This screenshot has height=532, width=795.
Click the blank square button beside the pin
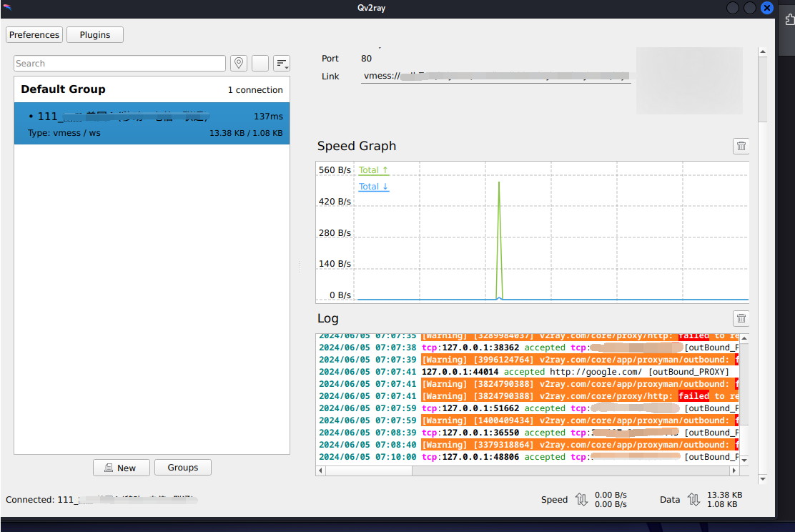(260, 63)
